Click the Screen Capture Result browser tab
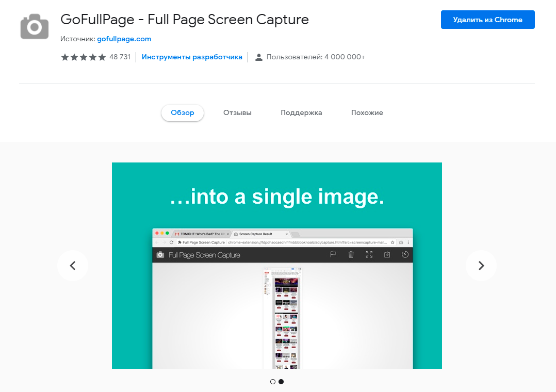556x392 pixels. point(260,234)
